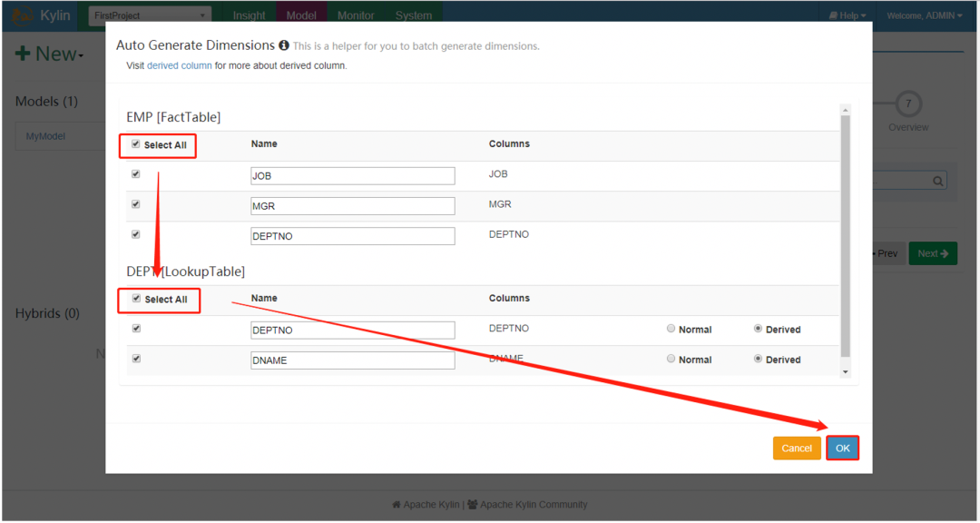Select Derived for DEPT DEPTNO row
This screenshot has width=980, height=523.
pos(758,329)
